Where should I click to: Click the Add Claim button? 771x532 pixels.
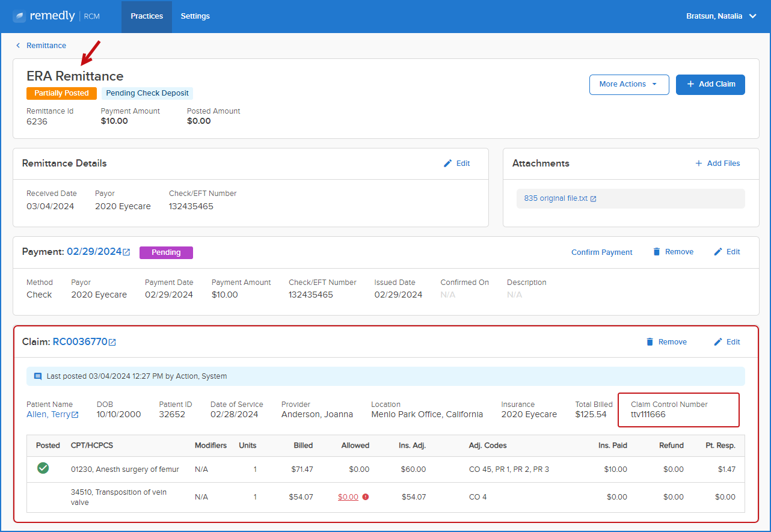710,85
